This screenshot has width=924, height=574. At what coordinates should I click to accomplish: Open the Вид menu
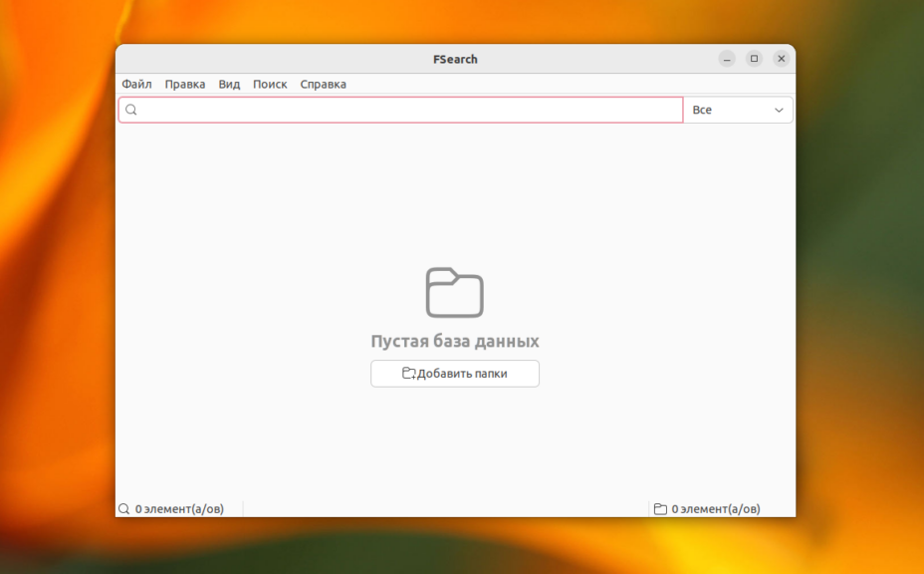(x=229, y=85)
